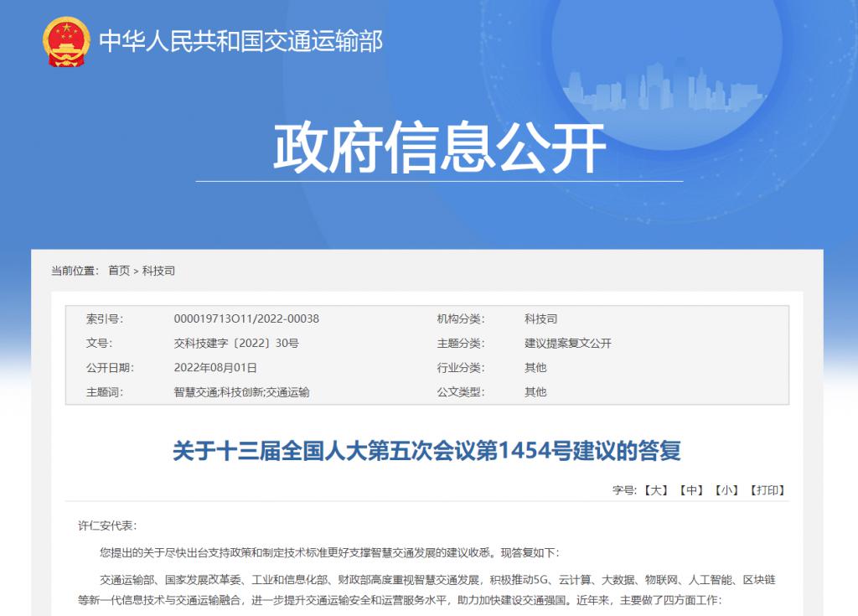This screenshot has height=616, width=858.
Task: Set font size to 【中】
Action: (690, 490)
